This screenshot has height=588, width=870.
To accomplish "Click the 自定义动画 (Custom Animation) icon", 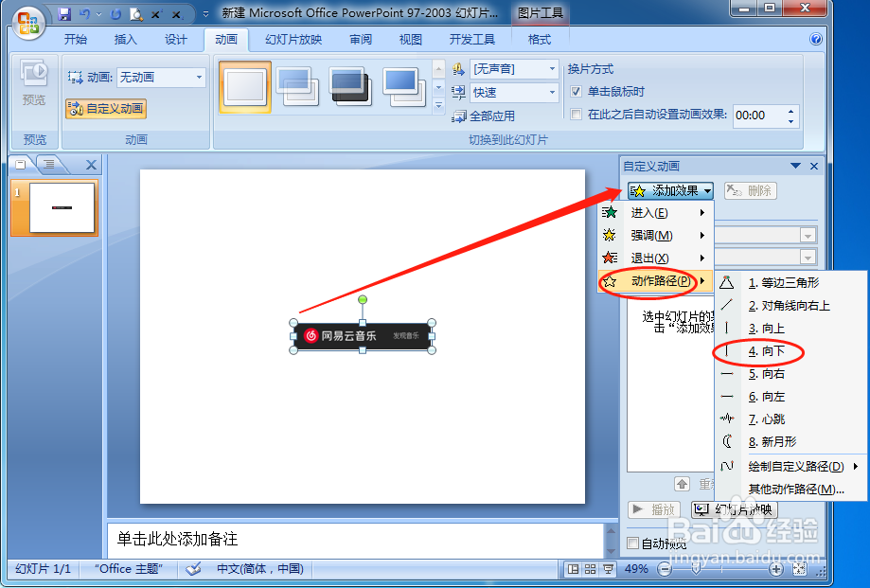I will [x=105, y=108].
